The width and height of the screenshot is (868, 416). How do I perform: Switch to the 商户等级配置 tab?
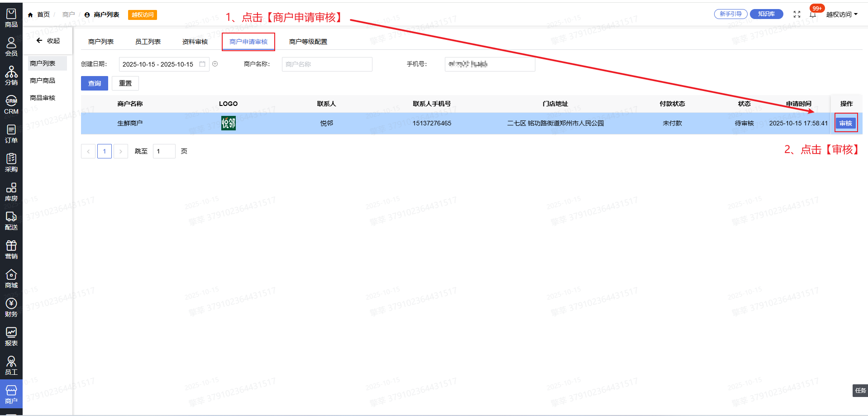(308, 42)
